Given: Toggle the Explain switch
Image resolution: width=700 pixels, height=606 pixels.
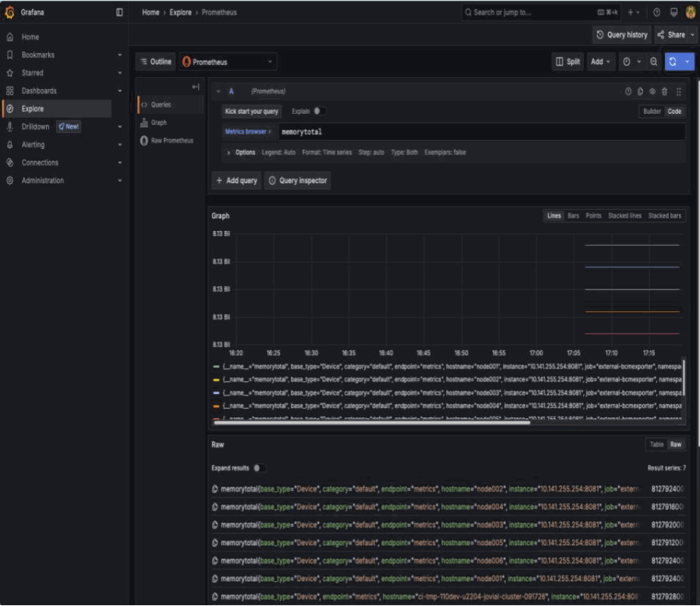Looking at the screenshot, I should click(x=319, y=112).
